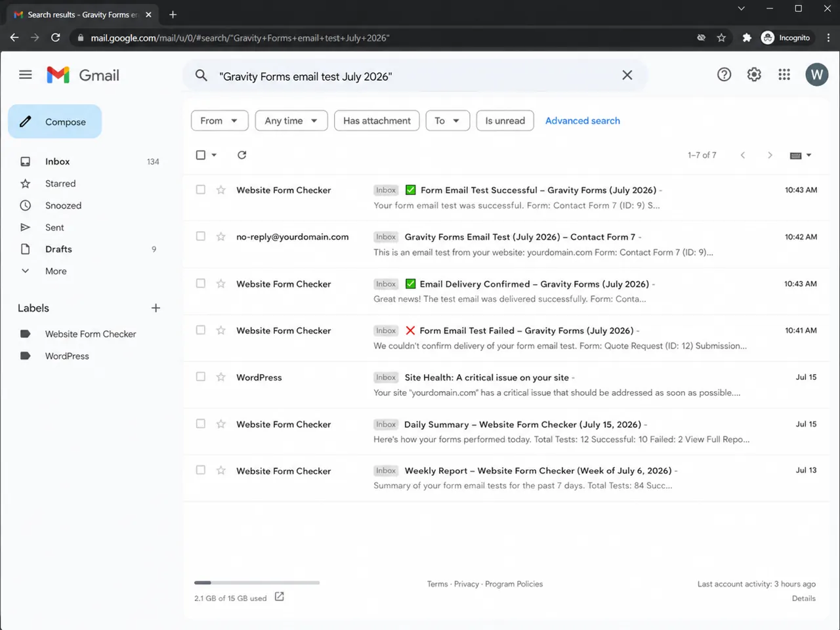Toggle the Is unread filter
Viewport: 840px width, 630px height.
click(x=505, y=121)
